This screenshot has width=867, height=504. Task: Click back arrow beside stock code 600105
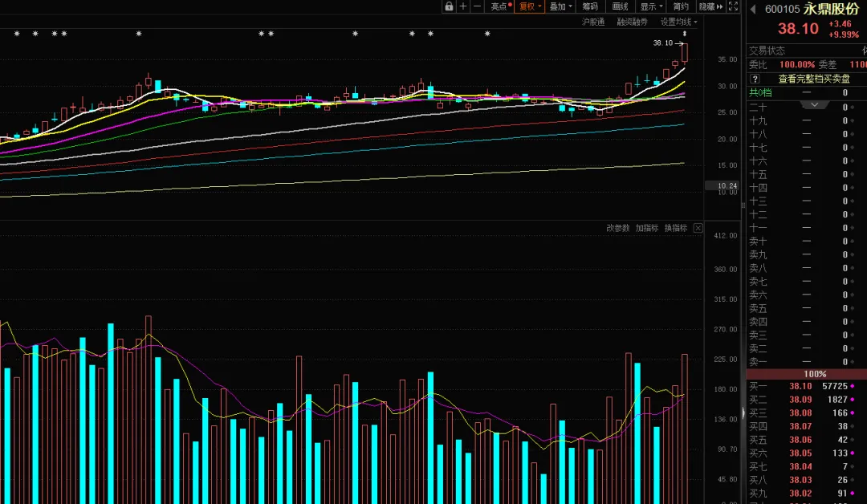click(752, 9)
